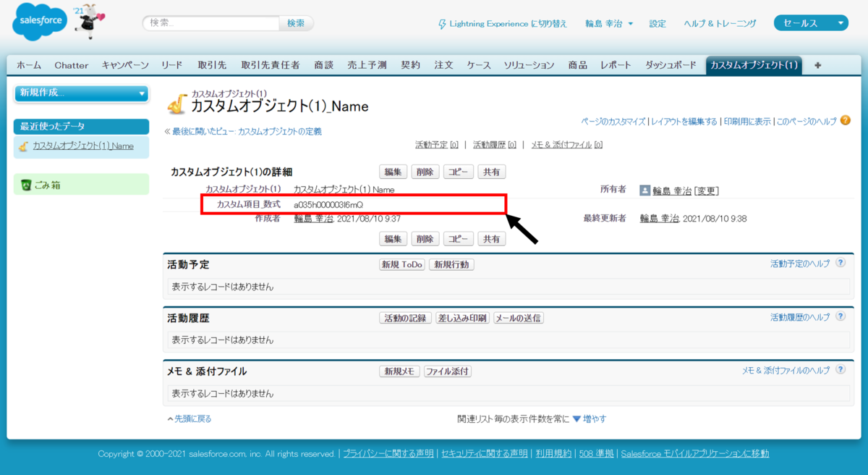Screen dimensions: 868x475
Task: Click ページのカスタマイズ link
Action: (x=613, y=121)
